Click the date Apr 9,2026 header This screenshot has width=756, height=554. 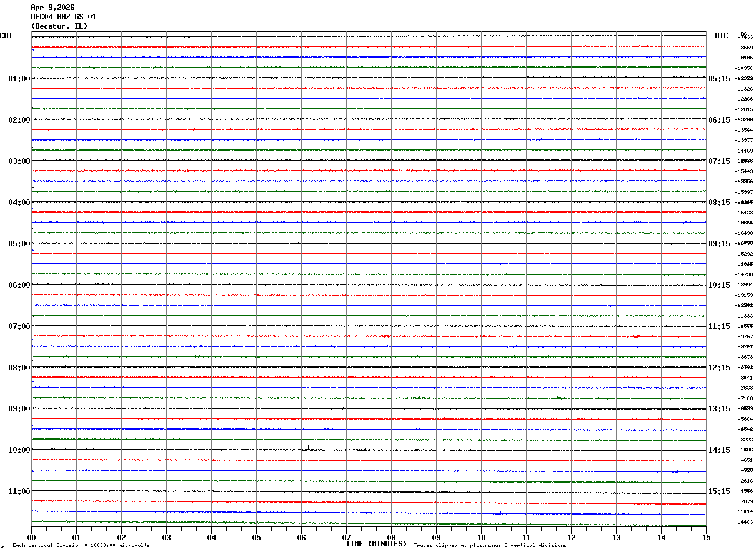tap(52, 8)
